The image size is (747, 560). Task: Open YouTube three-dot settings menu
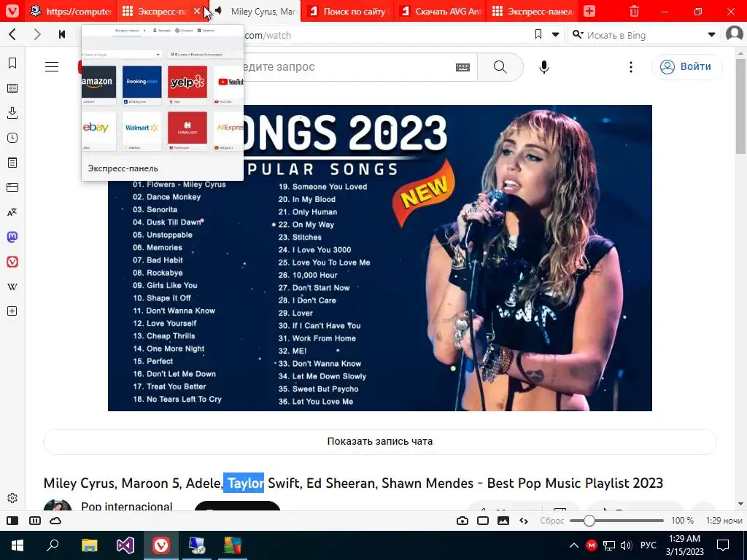pyautogui.click(x=631, y=66)
